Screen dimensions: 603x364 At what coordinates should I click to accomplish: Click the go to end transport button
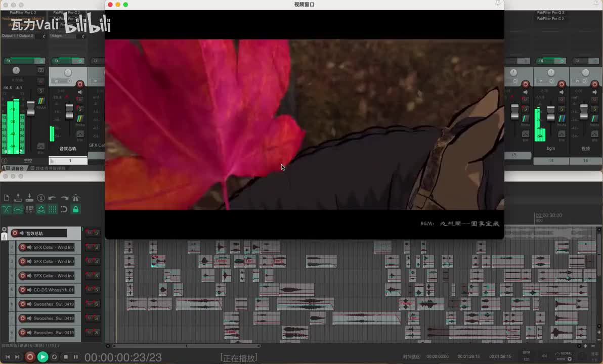(x=17, y=357)
